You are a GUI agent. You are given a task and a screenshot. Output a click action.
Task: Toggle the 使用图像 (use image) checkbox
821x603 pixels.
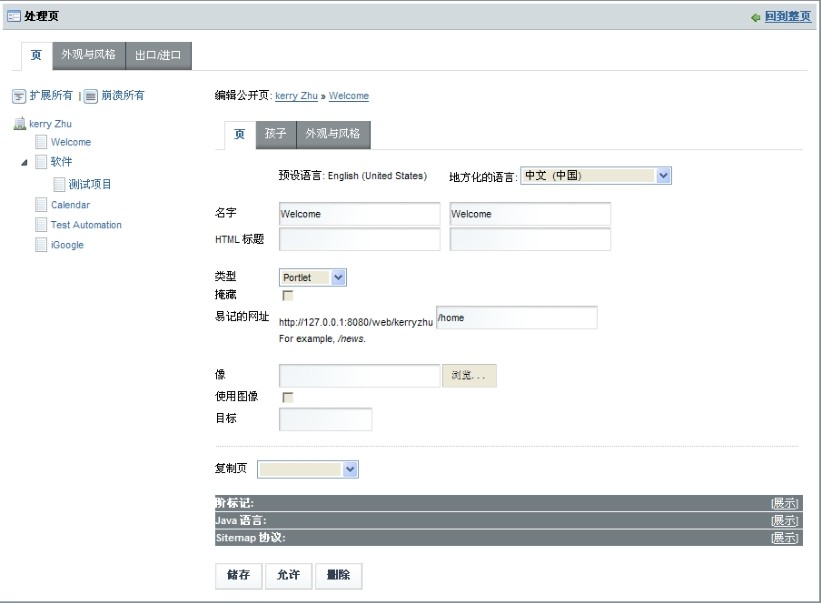point(288,398)
